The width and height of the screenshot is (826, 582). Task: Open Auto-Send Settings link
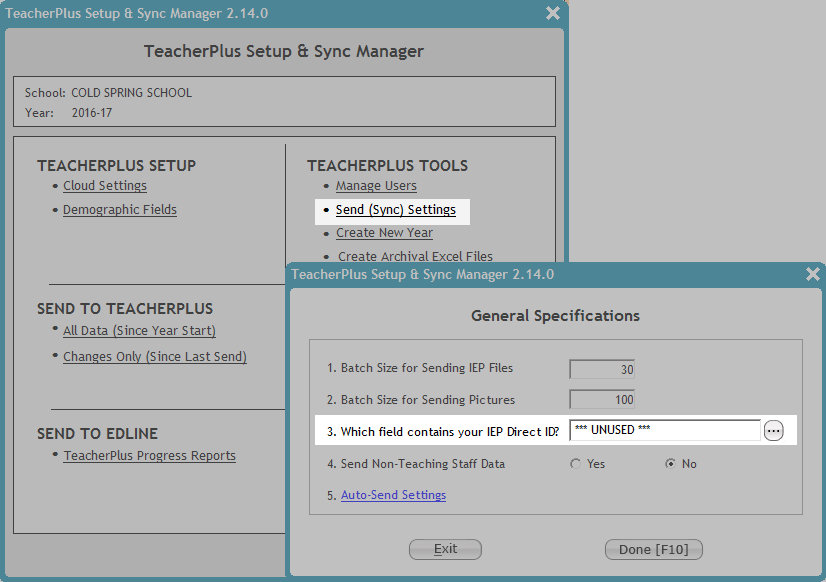(394, 495)
